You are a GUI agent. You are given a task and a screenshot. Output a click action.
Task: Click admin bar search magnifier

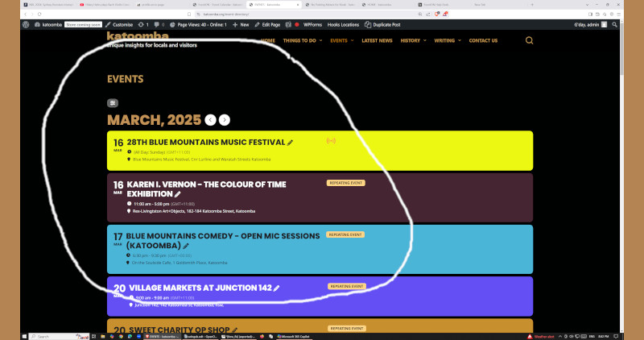click(614, 25)
